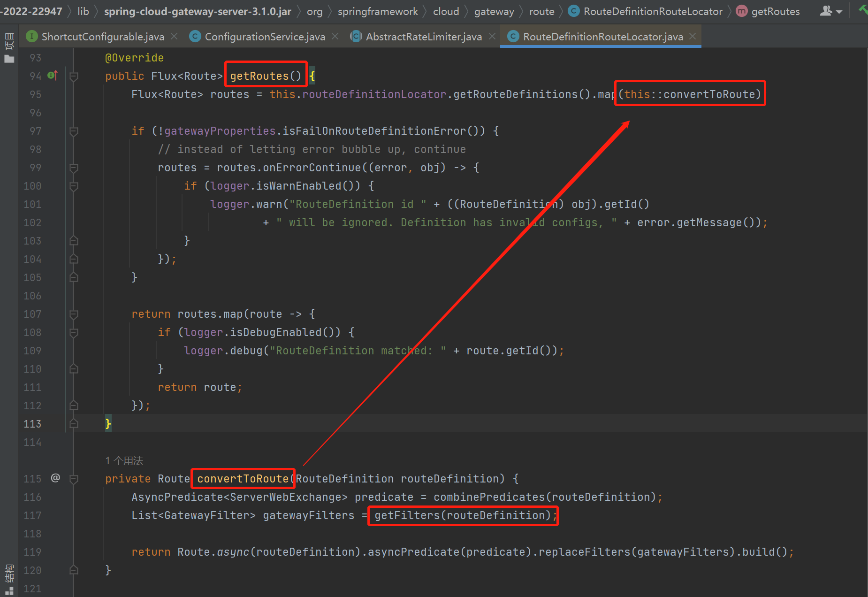868x597 pixels.
Task: Click the interface icon on ShortcutConfigurable.java tab
Action: [32, 37]
